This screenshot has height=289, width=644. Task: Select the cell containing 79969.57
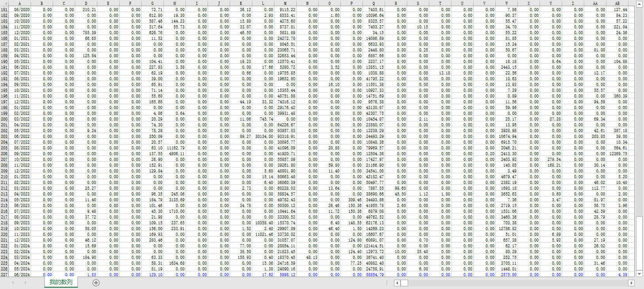[374, 148]
